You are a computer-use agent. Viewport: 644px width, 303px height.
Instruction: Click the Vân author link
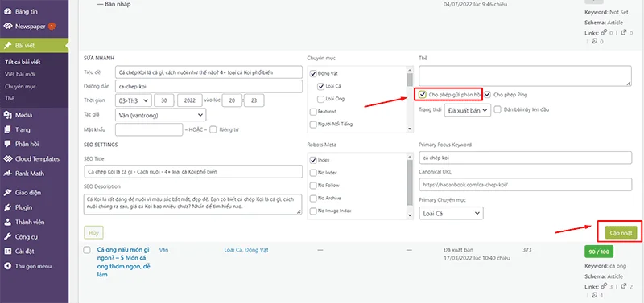[164, 250]
